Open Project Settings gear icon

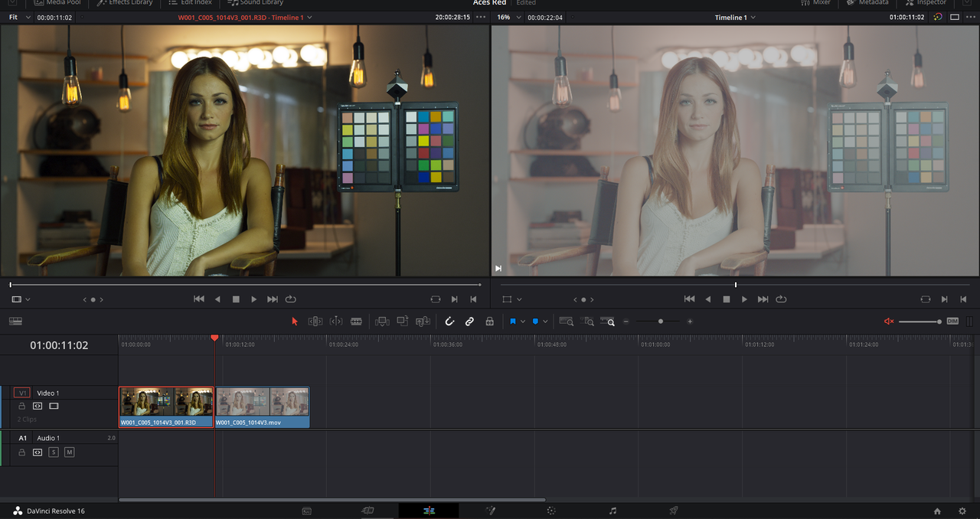(962, 511)
